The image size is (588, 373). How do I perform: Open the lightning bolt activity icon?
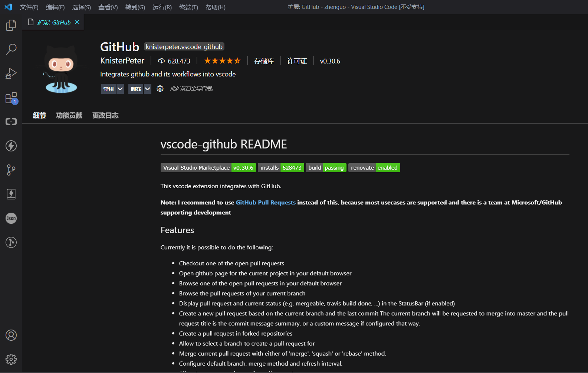point(11,146)
